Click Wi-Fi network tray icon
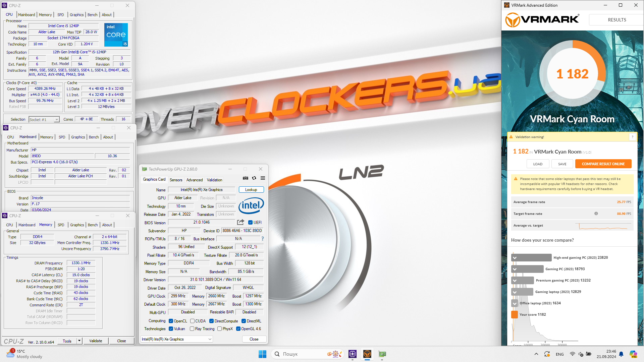Viewport: 644px width, 362px height. pyautogui.click(x=573, y=354)
